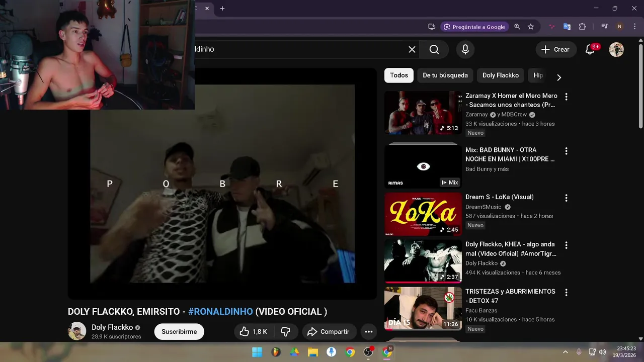644x362 pixels.
Task: Select the De tu búsqueda chip
Action: [445, 75]
